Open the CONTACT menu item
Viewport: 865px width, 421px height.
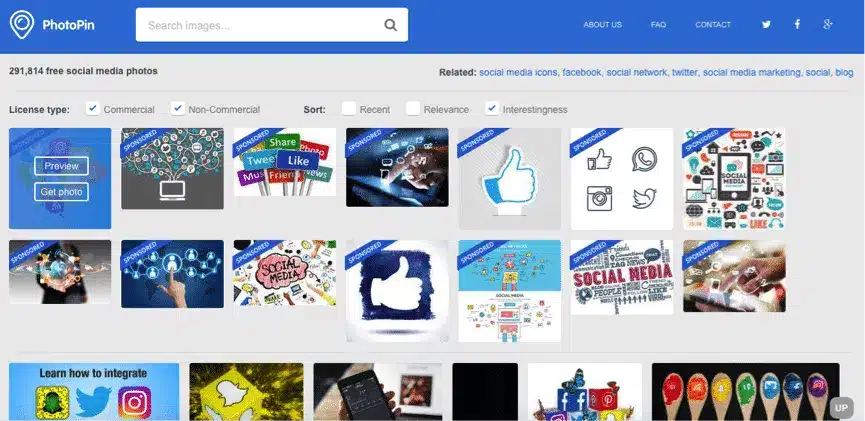coord(713,25)
